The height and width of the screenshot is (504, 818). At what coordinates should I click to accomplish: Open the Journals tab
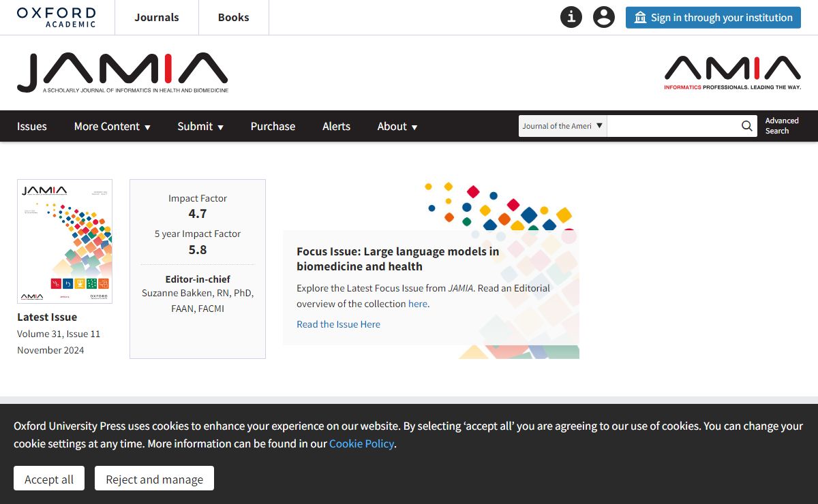pyautogui.click(x=157, y=18)
